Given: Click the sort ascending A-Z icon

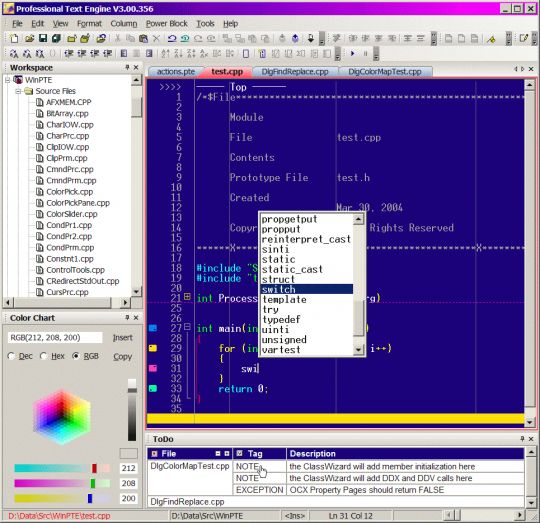Looking at the screenshot, I should [165, 53].
